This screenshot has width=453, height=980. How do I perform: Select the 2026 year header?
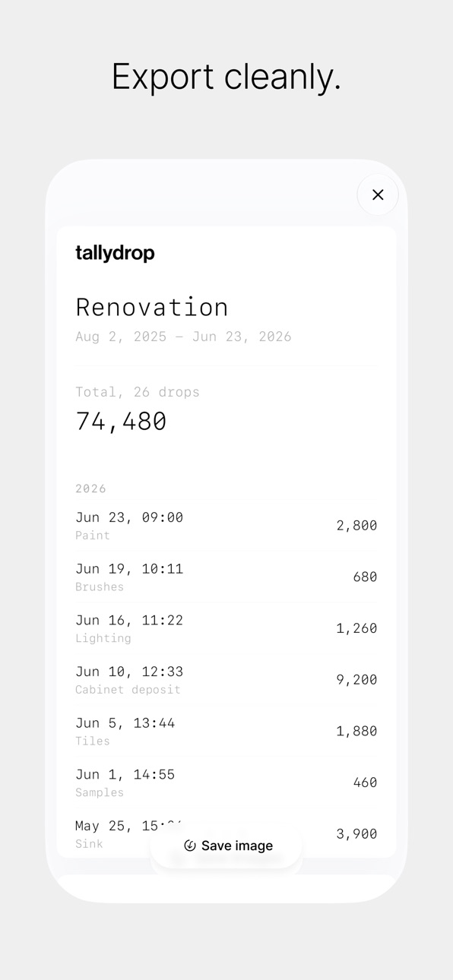click(90, 488)
